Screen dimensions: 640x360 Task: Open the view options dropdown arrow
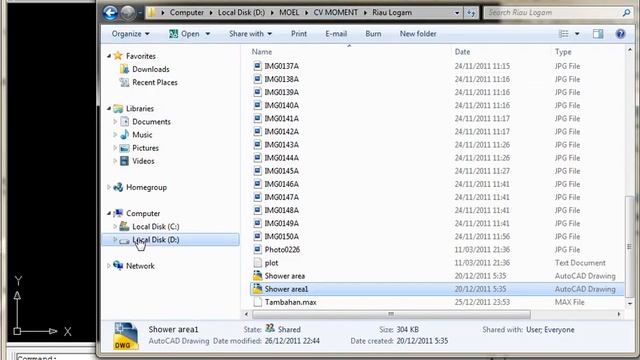[x=577, y=34]
